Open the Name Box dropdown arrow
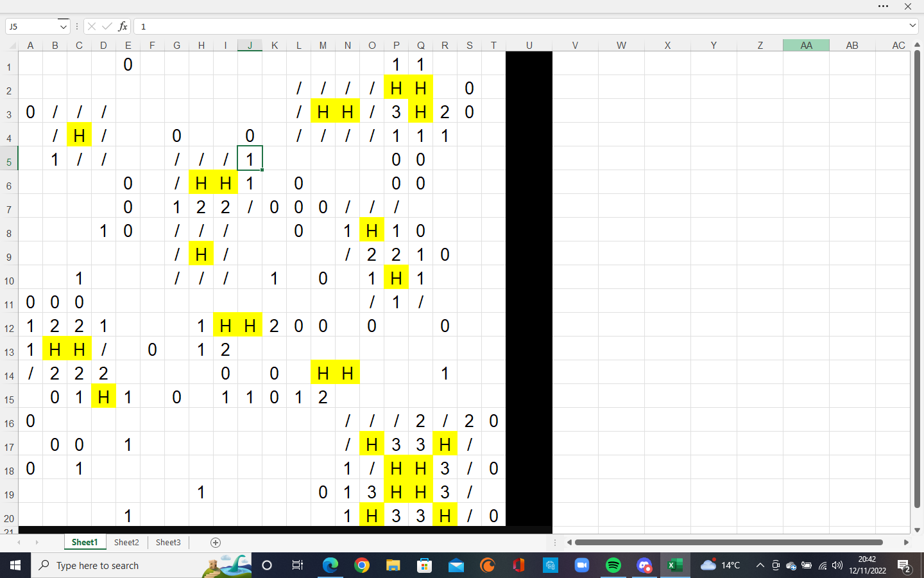 point(63,26)
